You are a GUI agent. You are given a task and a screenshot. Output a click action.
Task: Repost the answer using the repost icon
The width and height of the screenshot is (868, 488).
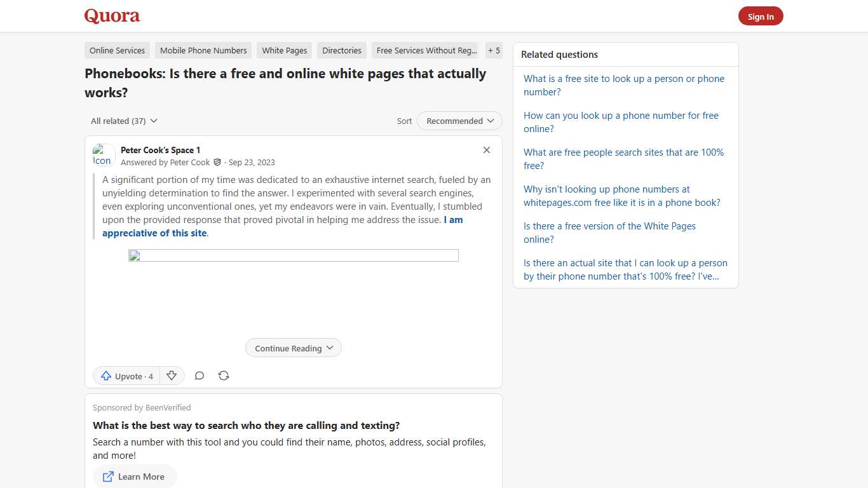224,376
